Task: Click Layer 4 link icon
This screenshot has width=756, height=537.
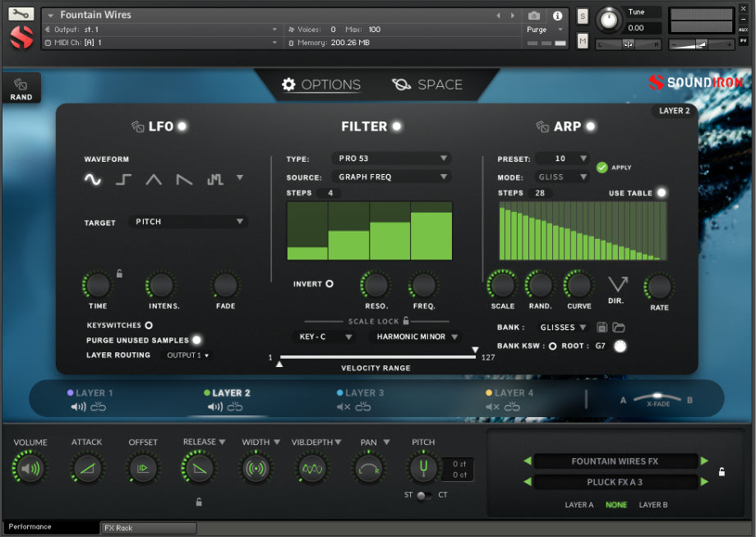Action: click(x=512, y=407)
